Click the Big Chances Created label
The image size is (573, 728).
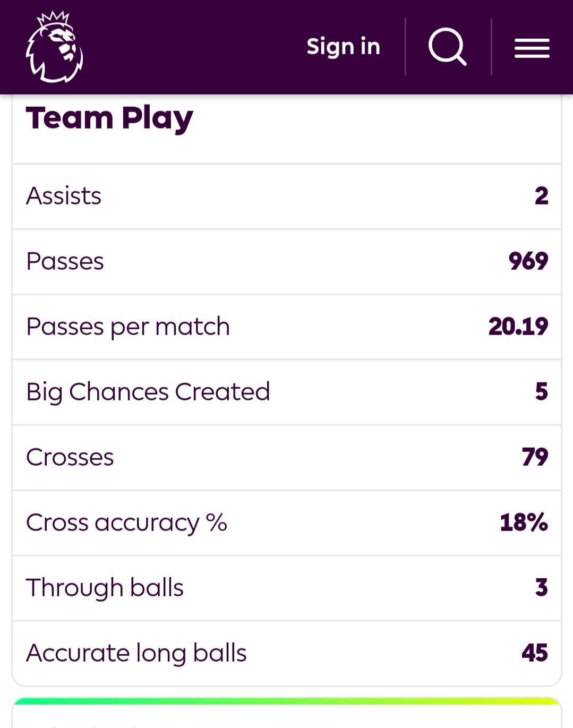[148, 392]
